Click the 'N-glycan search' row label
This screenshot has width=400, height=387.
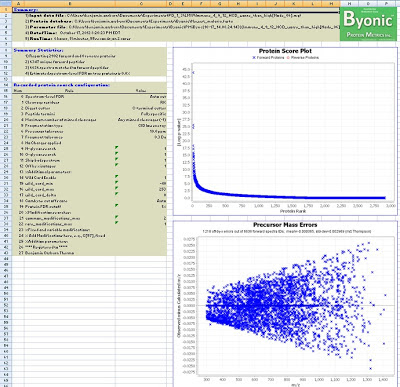point(40,149)
